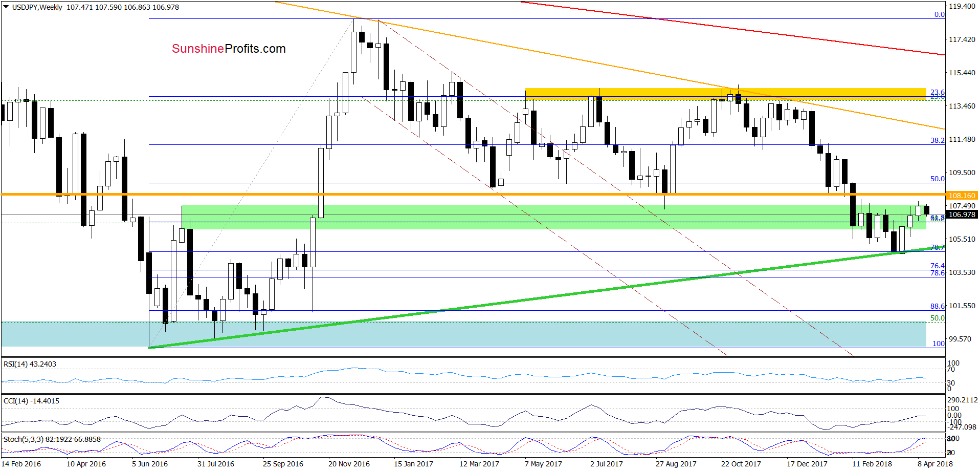Select the 117.420 price axis label
The width and height of the screenshot is (980, 471).
pyautogui.click(x=962, y=39)
